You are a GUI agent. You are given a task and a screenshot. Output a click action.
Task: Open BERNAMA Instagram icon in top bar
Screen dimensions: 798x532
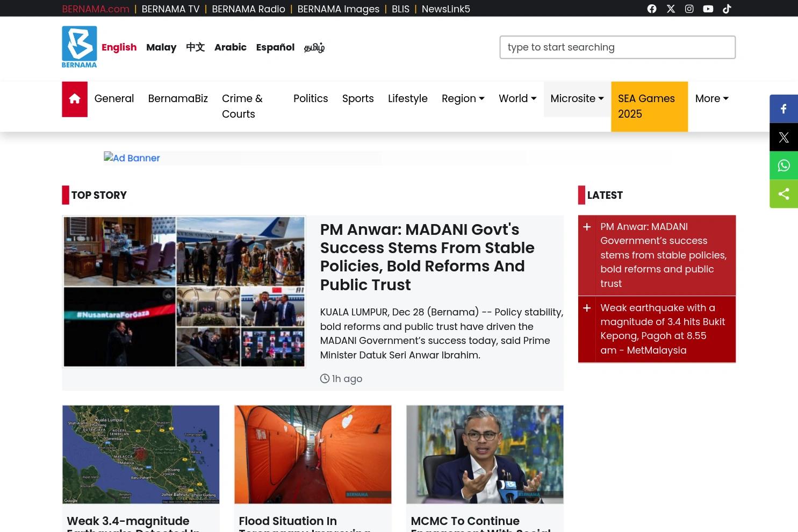(689, 9)
